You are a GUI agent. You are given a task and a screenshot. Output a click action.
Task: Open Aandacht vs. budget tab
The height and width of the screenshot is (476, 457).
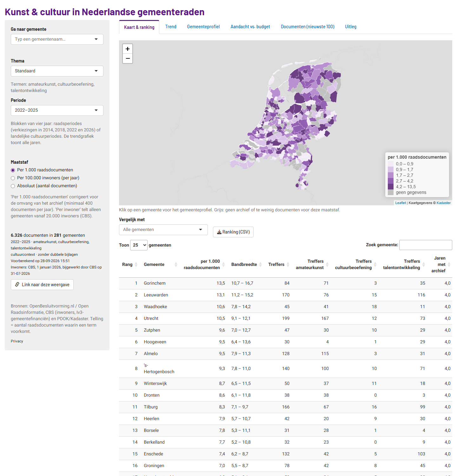(250, 27)
